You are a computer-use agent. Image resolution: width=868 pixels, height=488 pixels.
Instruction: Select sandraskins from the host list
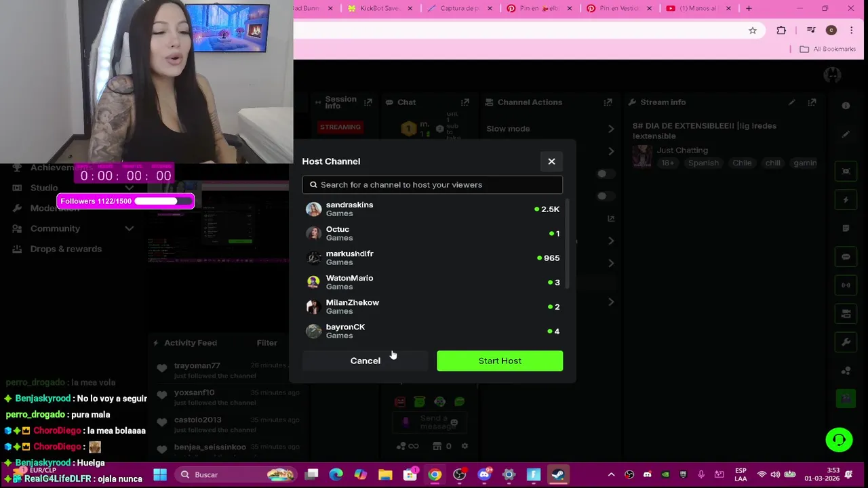[x=432, y=209]
